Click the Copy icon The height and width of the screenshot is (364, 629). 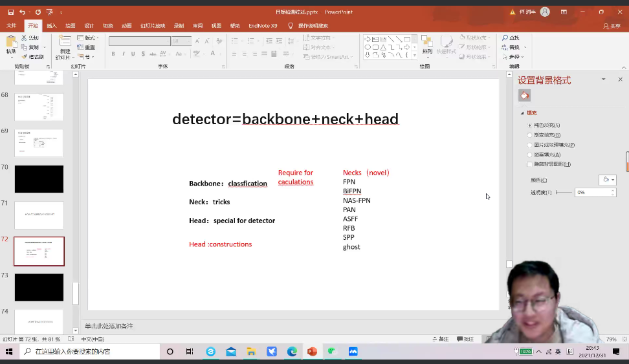pyautogui.click(x=24, y=47)
